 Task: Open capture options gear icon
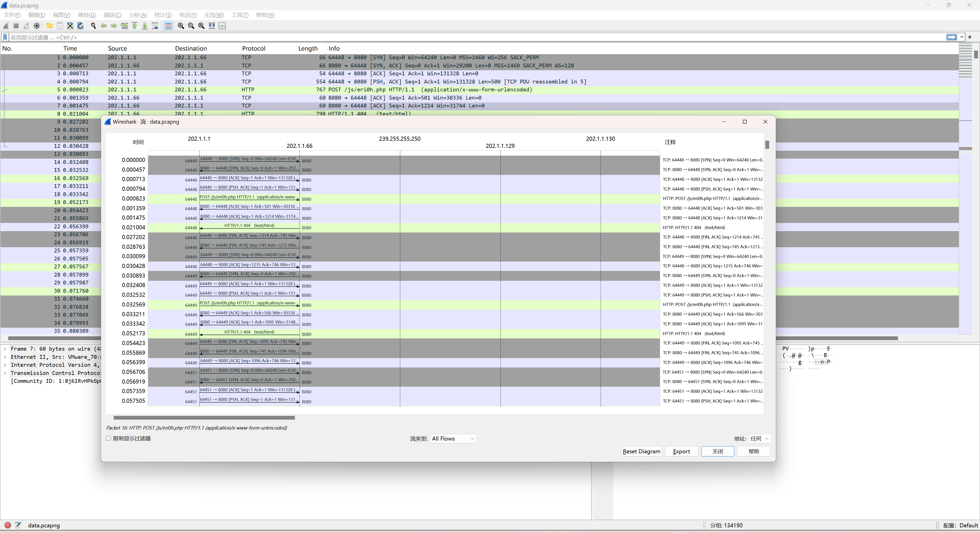pyautogui.click(x=37, y=26)
